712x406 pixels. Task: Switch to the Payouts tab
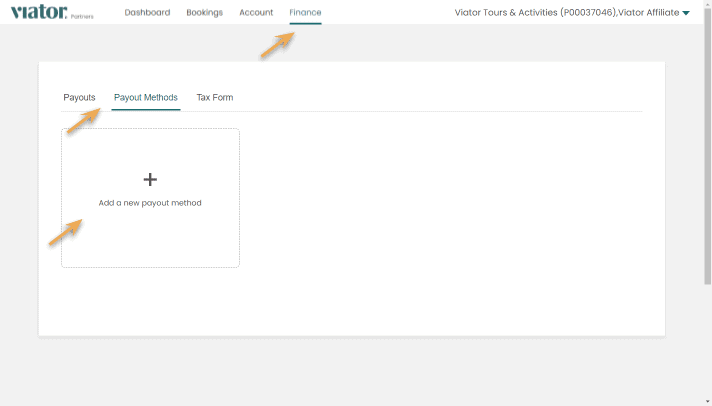[x=79, y=98]
